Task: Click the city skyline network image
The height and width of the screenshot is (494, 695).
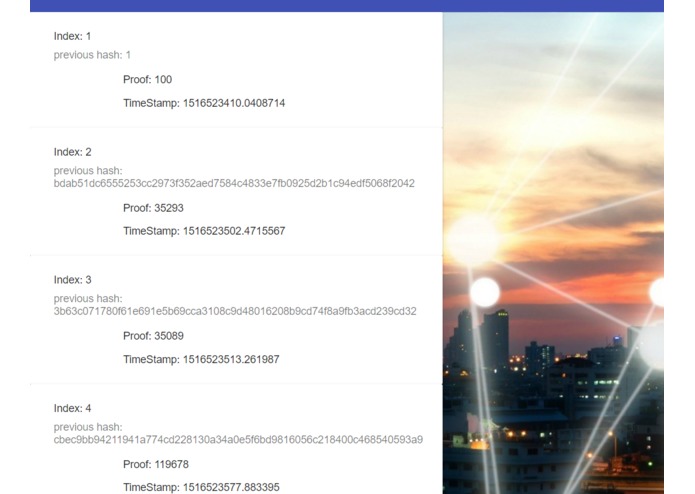Action: pyautogui.click(x=553, y=253)
